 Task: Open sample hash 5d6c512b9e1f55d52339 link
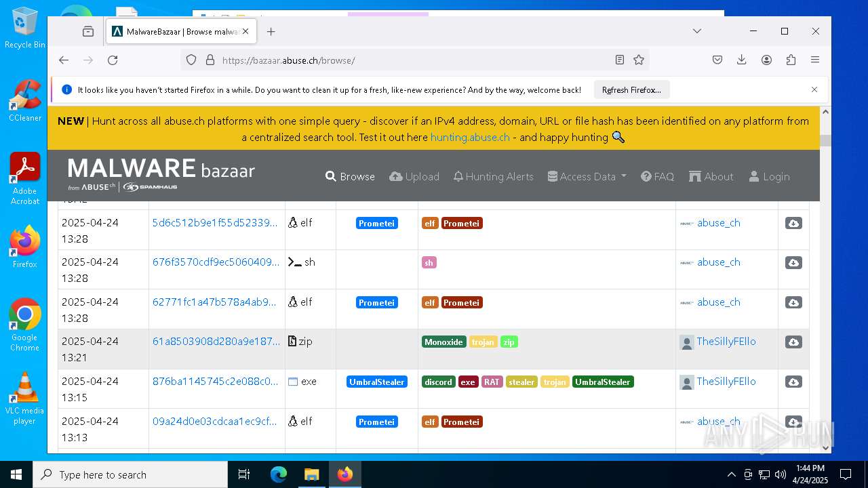(x=215, y=222)
